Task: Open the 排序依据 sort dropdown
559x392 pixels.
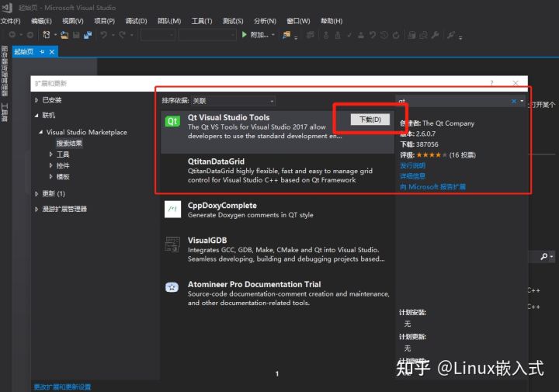Action: (x=233, y=101)
